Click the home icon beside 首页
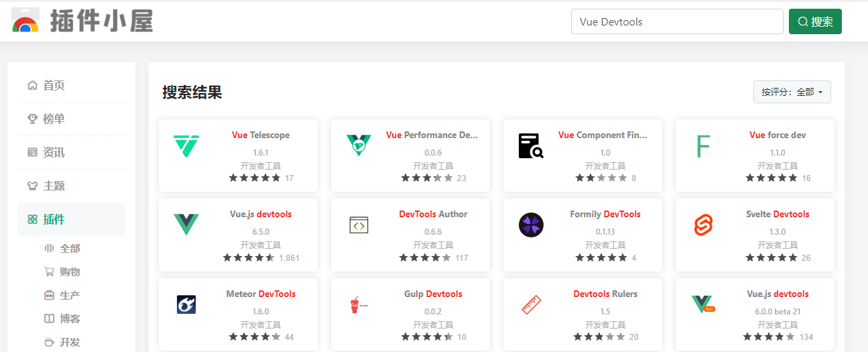The height and width of the screenshot is (352, 868). click(32, 85)
